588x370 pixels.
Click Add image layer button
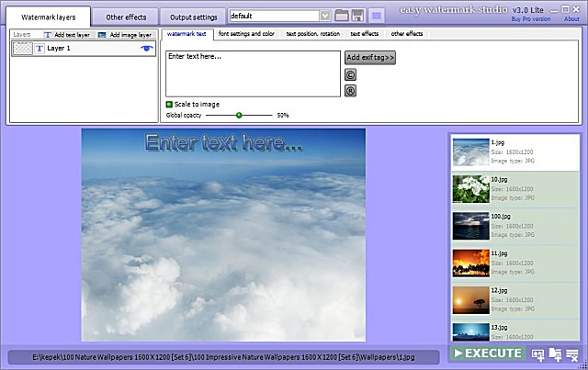125,35
